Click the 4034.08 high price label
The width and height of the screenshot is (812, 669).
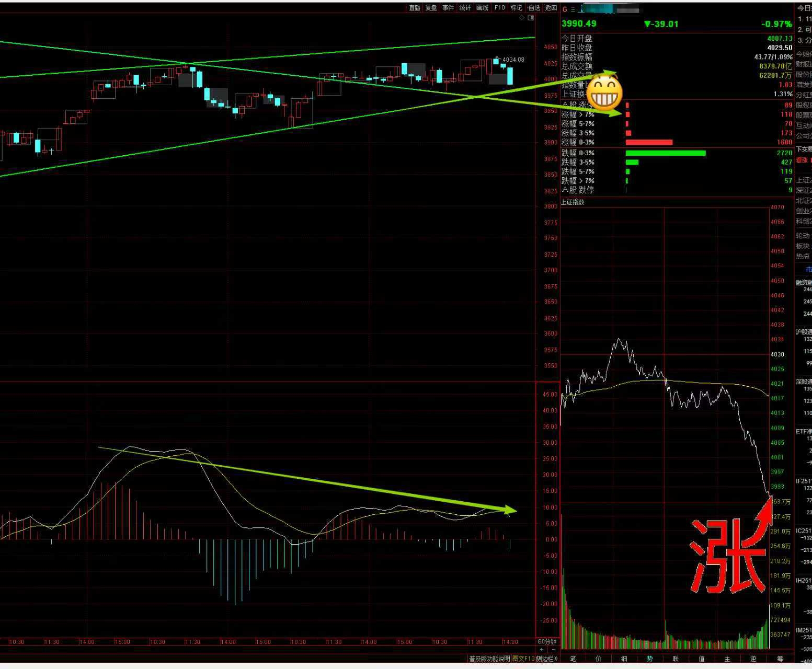click(x=513, y=60)
